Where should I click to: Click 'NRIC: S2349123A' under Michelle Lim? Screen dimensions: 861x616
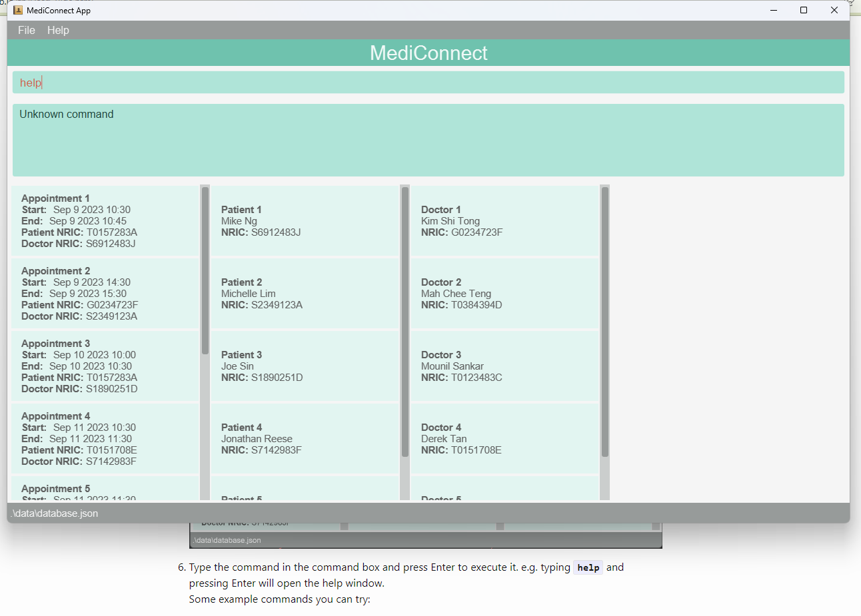pos(262,305)
